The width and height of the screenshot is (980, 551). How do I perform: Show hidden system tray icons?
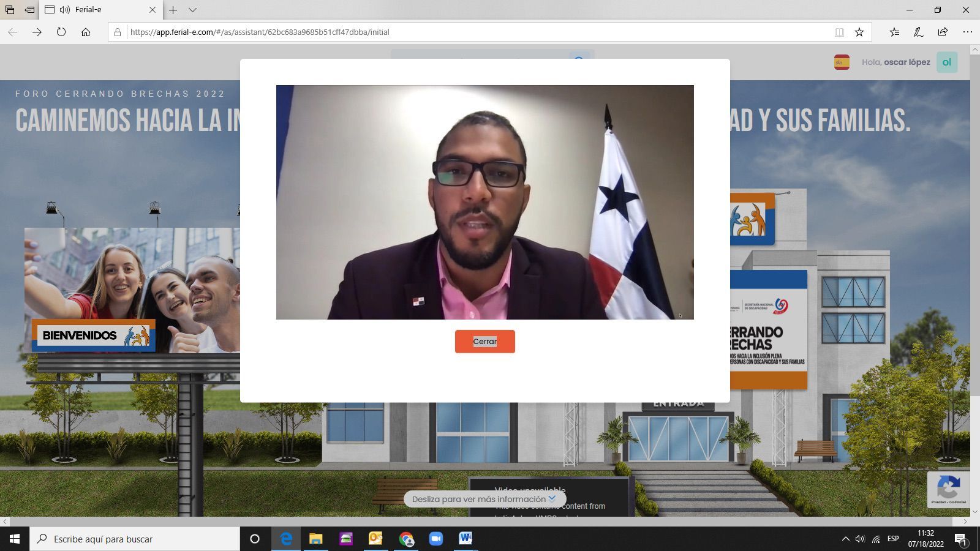(845, 539)
